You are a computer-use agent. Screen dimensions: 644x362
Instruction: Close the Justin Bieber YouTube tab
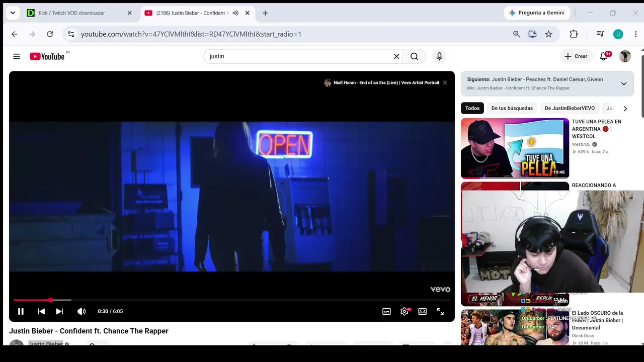pyautogui.click(x=248, y=13)
